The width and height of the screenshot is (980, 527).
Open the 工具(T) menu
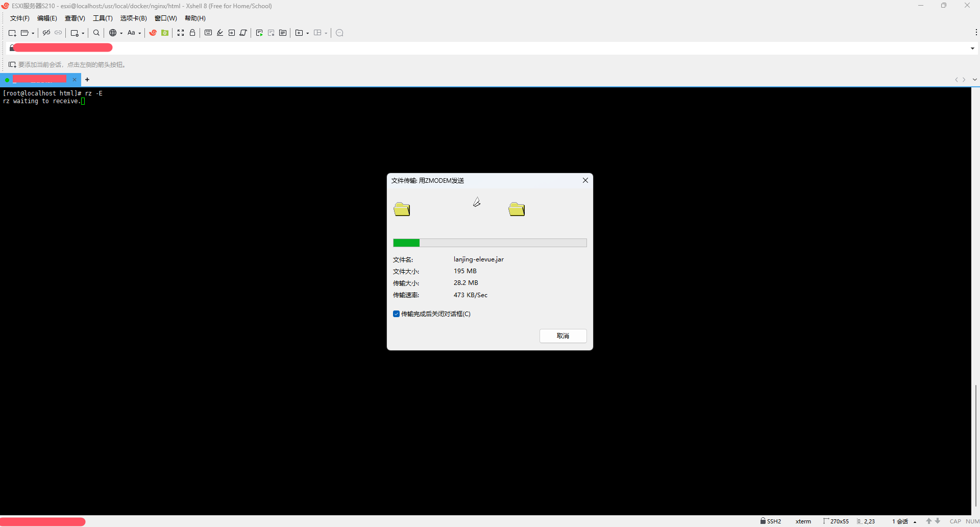pyautogui.click(x=103, y=18)
